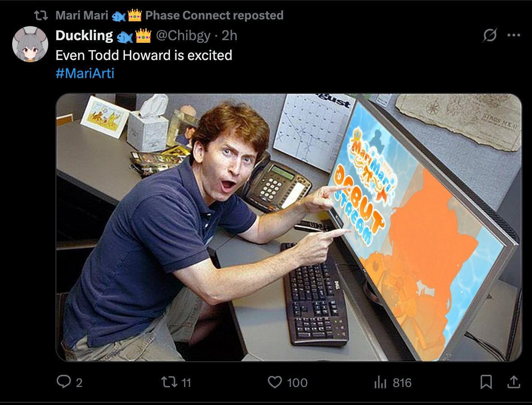Click the 100 likes count
Screen dimensions: 532x405
(297, 383)
